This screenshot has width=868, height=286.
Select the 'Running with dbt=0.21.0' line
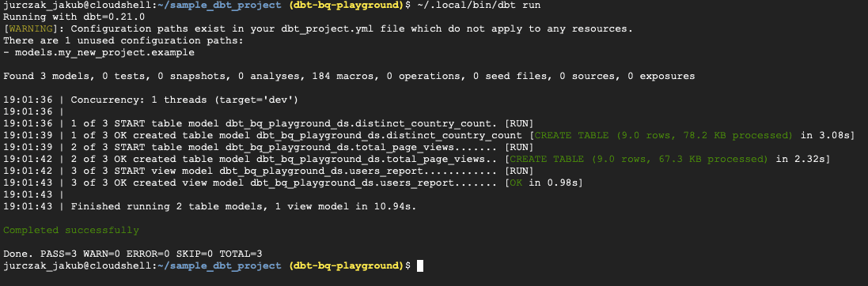[74, 17]
